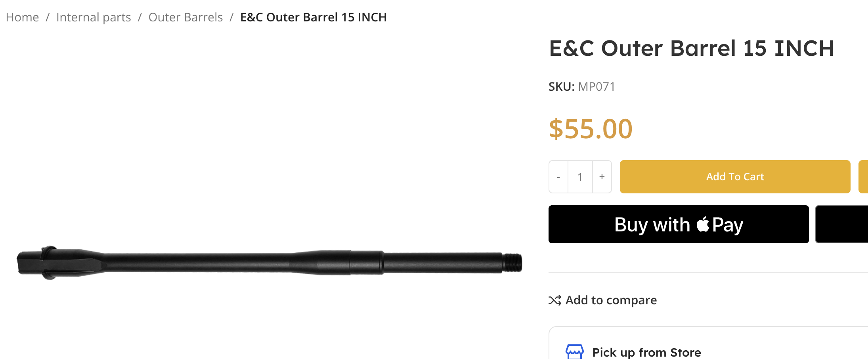The width and height of the screenshot is (868, 359).
Task: Choose the Pick up from Store option
Action: (646, 352)
